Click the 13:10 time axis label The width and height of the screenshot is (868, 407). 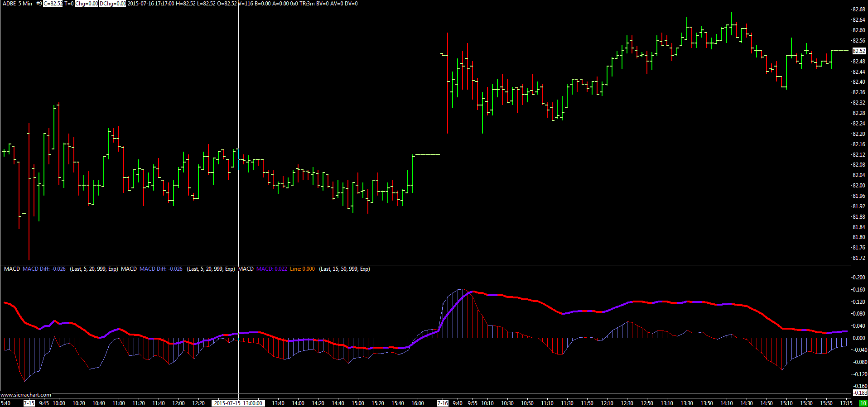point(667,403)
